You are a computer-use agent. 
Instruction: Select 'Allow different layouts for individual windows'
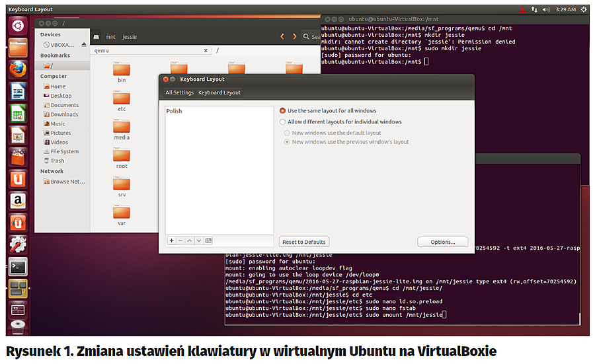point(283,122)
